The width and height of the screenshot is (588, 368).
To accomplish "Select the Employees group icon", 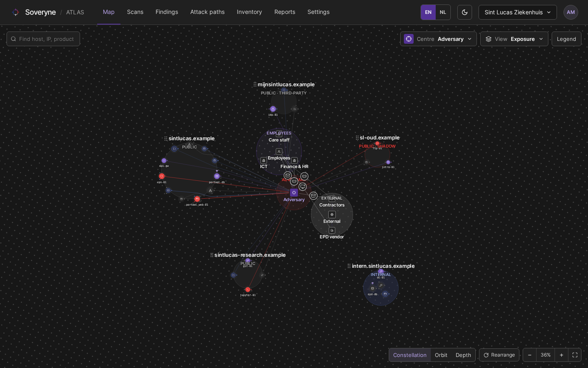I will coord(279,152).
